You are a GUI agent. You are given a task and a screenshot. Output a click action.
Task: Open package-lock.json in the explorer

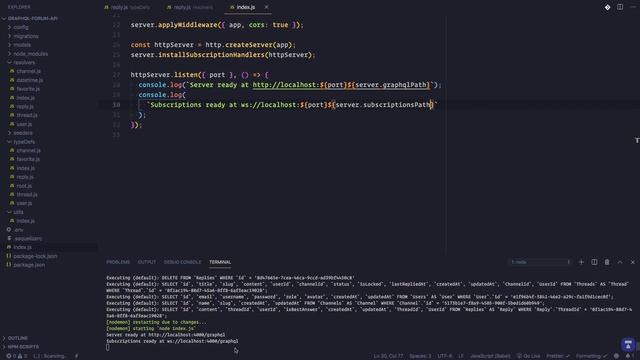pyautogui.click(x=35, y=256)
